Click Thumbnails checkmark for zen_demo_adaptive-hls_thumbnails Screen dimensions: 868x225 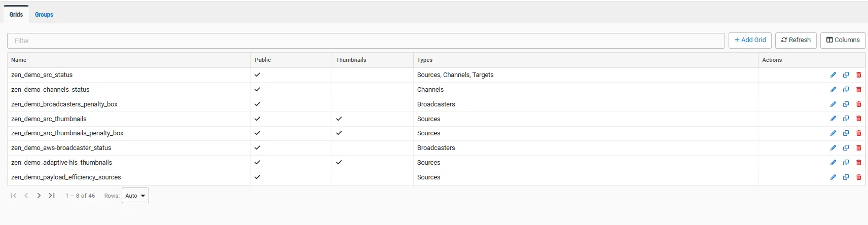coord(339,162)
